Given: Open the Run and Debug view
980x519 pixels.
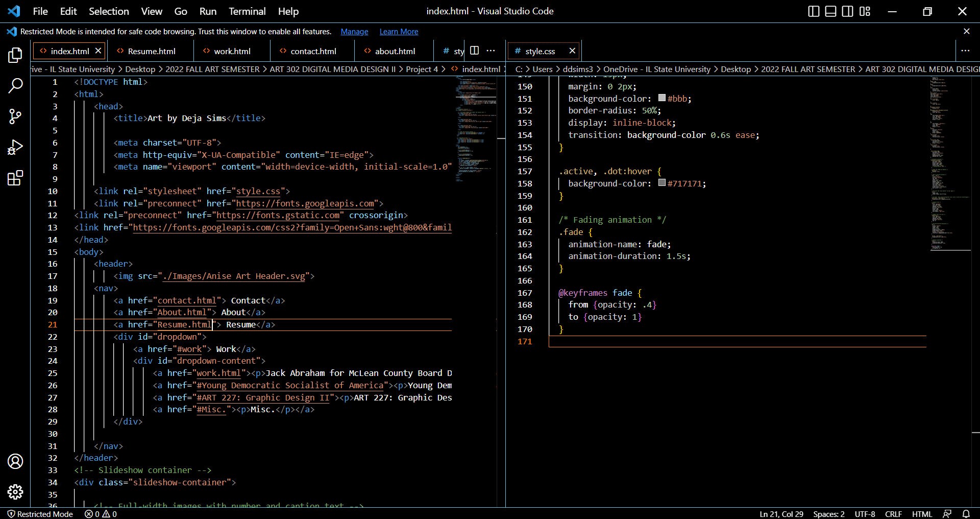Looking at the screenshot, I should [x=15, y=147].
